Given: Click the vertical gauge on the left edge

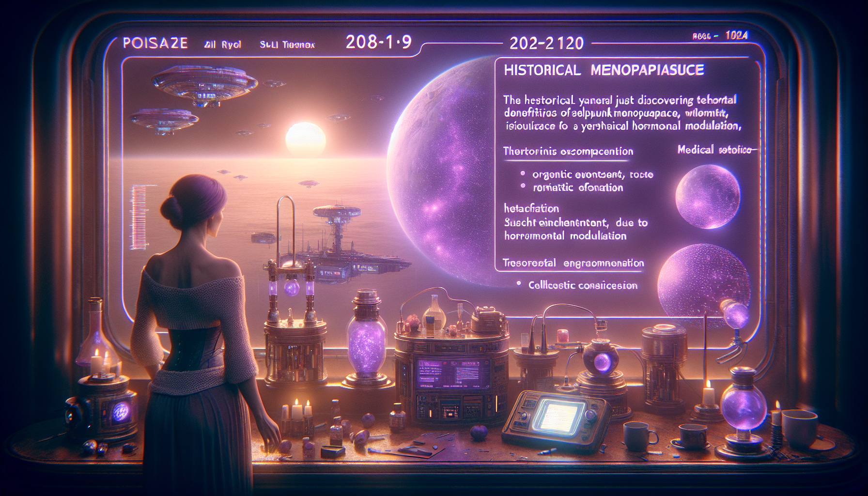Looking at the screenshot, I should coord(139,217).
